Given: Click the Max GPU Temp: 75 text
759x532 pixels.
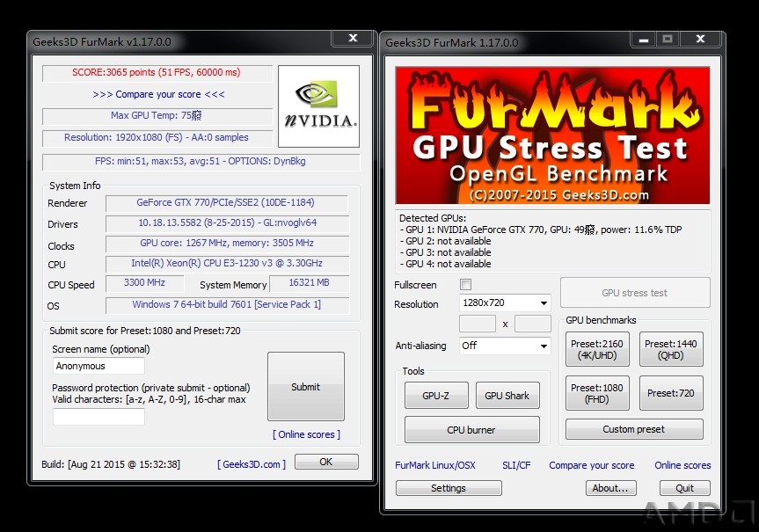Looking at the screenshot, I should [156, 115].
